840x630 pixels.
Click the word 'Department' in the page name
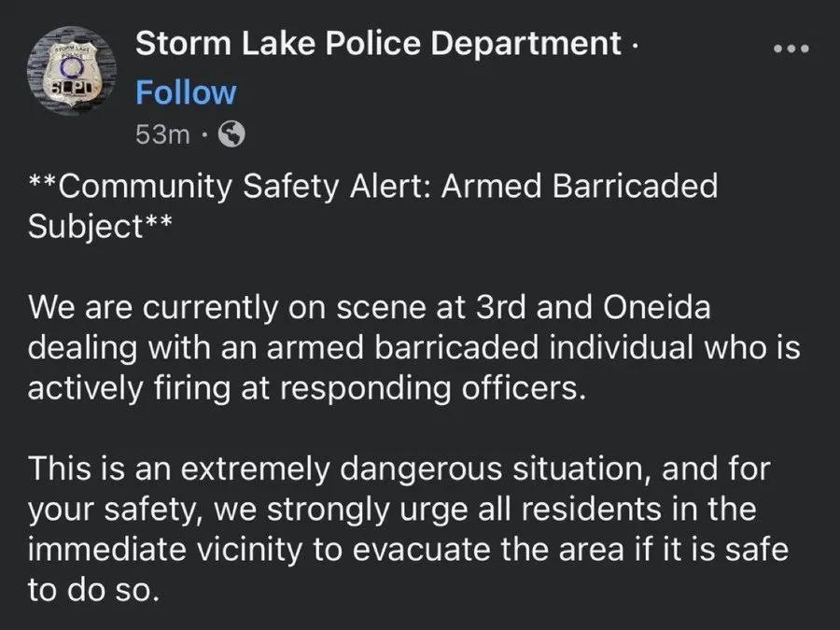pyautogui.click(x=525, y=44)
